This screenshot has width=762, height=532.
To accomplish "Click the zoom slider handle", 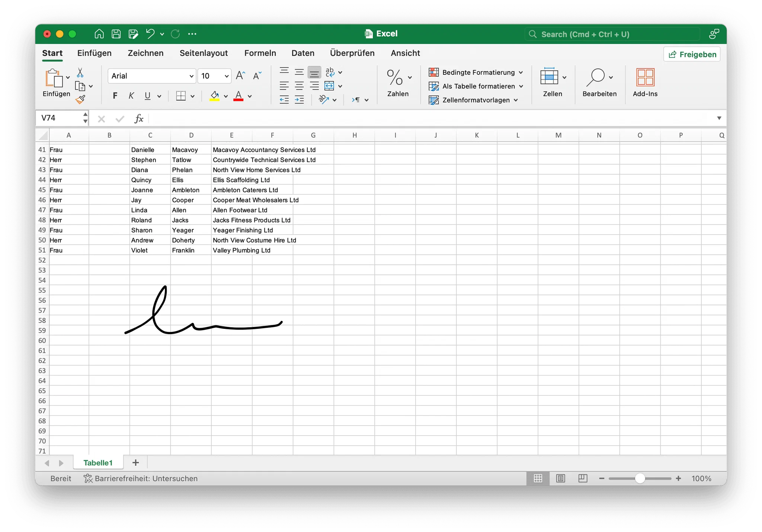I will 640,478.
